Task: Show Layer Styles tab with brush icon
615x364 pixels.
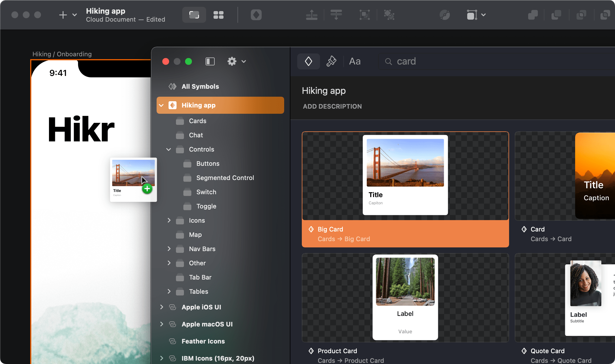Action: coord(331,61)
